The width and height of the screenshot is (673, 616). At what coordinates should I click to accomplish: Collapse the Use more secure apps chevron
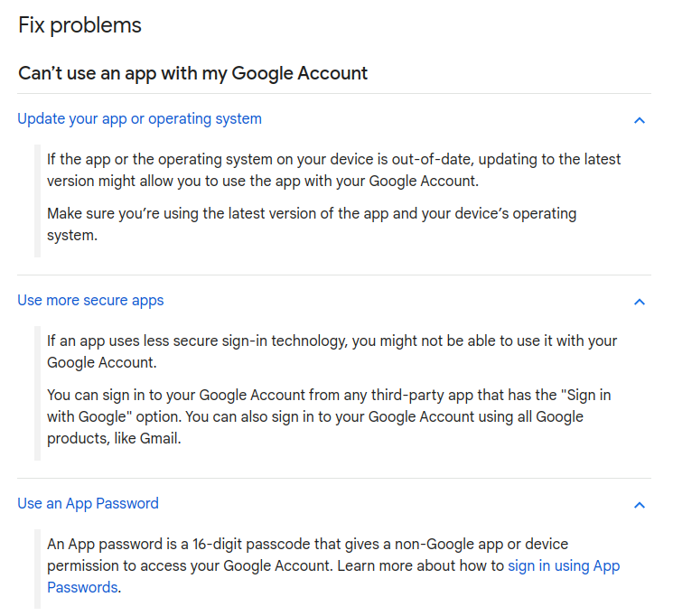[x=640, y=302]
